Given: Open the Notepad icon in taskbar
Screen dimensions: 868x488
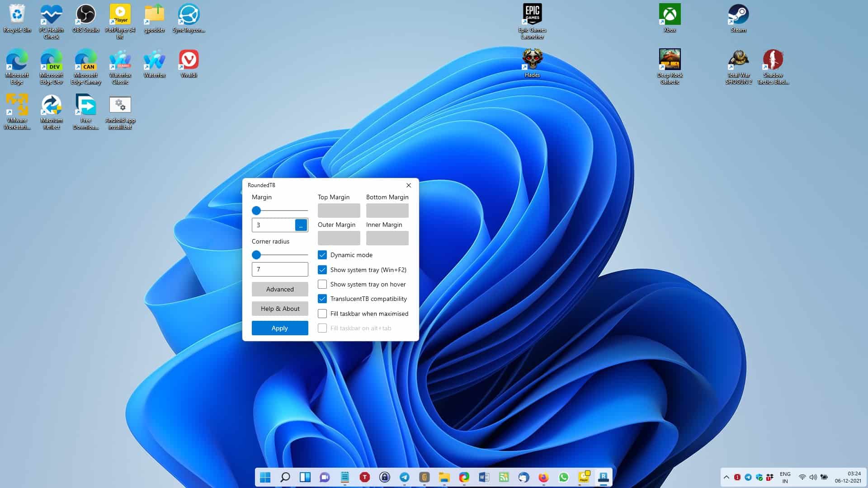Looking at the screenshot, I should (x=345, y=477).
